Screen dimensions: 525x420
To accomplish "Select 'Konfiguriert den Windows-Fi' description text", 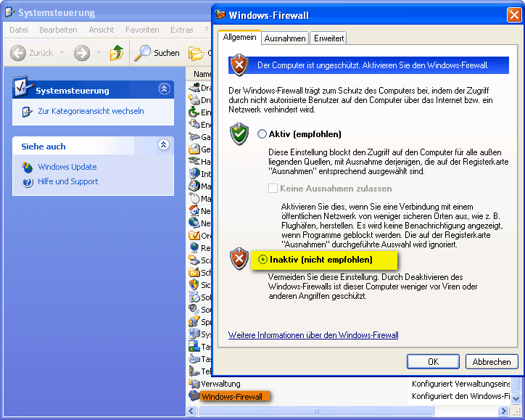I will point(460,396).
